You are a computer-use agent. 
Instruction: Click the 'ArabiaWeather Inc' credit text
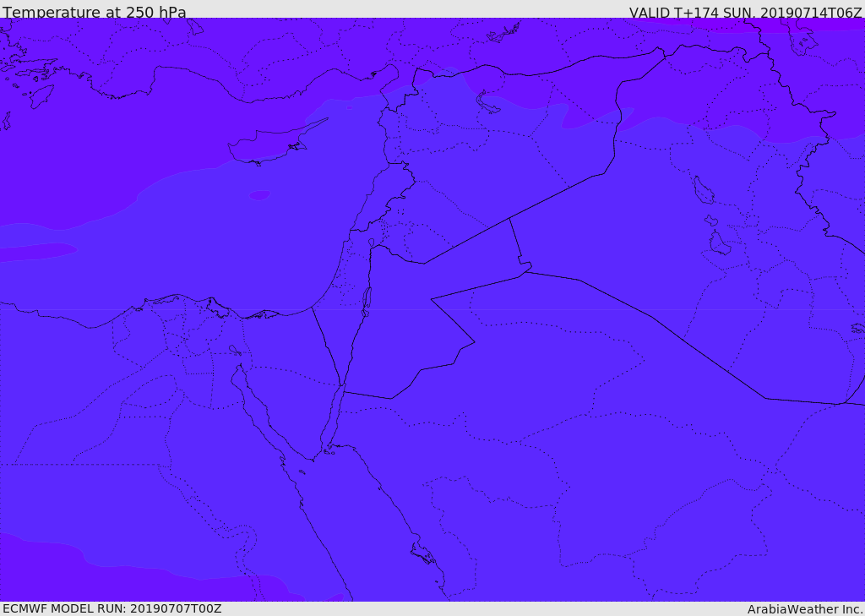pyautogui.click(x=805, y=609)
